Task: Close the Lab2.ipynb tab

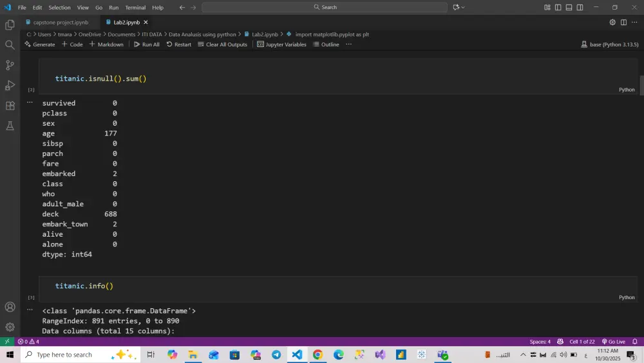Action: (x=146, y=22)
